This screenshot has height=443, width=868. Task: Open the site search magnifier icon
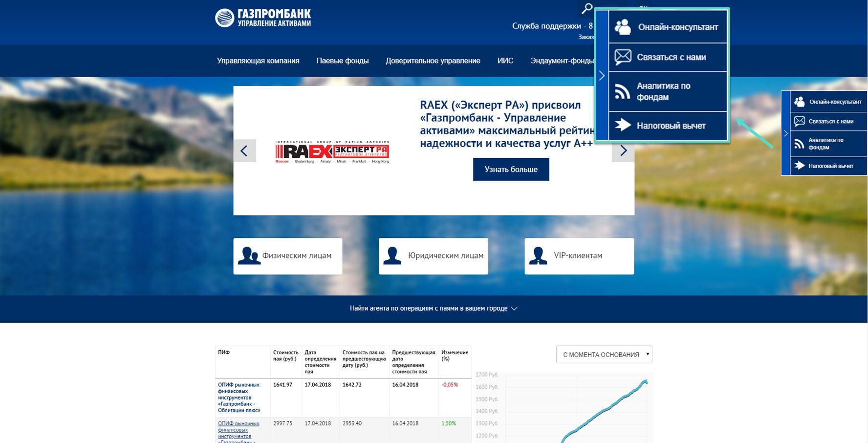coord(586,8)
